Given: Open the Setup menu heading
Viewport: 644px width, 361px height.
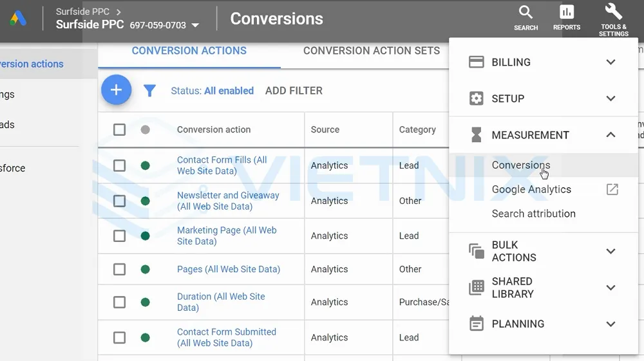Looking at the screenshot, I should click(x=508, y=98).
